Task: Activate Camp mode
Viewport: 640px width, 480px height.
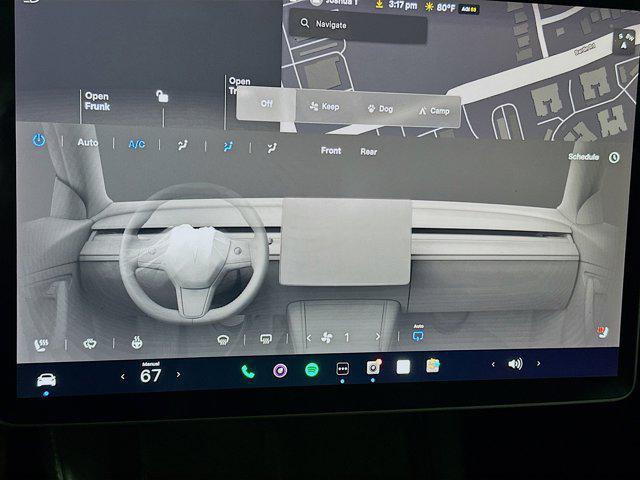Action: [434, 111]
